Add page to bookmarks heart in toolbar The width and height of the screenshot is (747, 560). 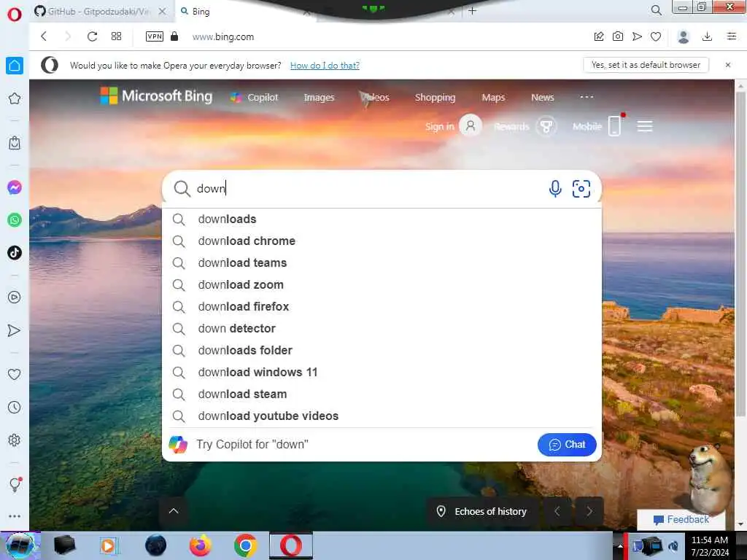pyautogui.click(x=656, y=36)
